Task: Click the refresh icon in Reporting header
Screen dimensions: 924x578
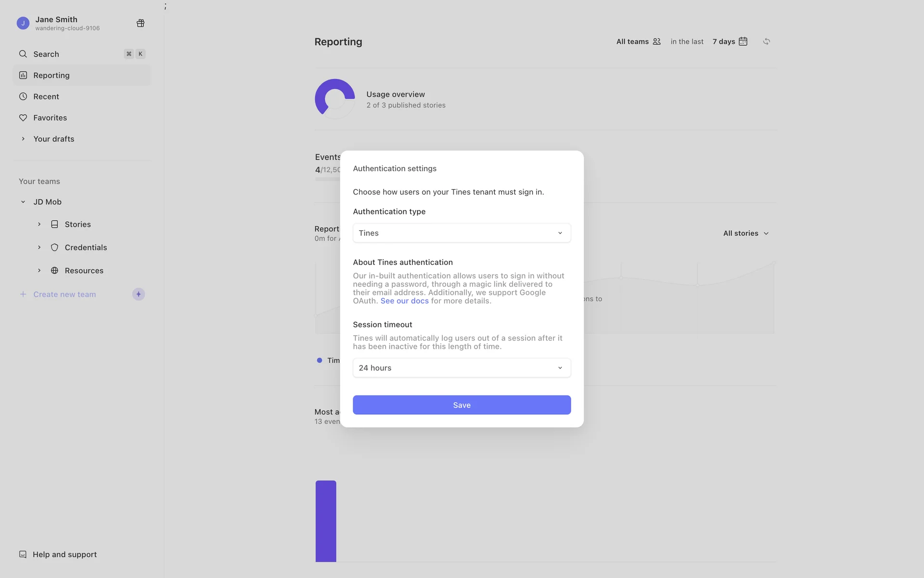Action: click(x=767, y=41)
